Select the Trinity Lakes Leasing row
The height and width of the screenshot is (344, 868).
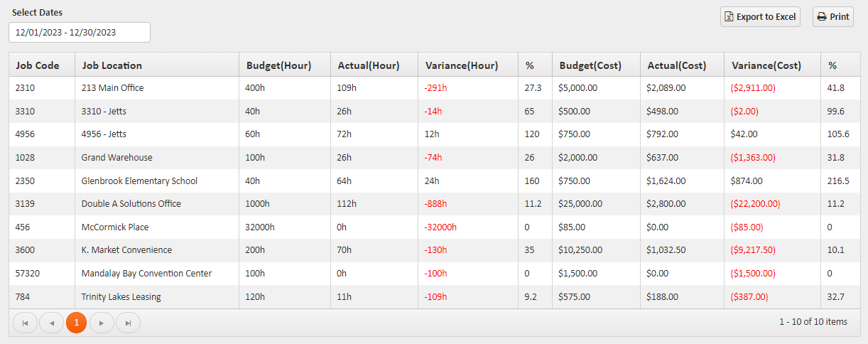[121, 297]
